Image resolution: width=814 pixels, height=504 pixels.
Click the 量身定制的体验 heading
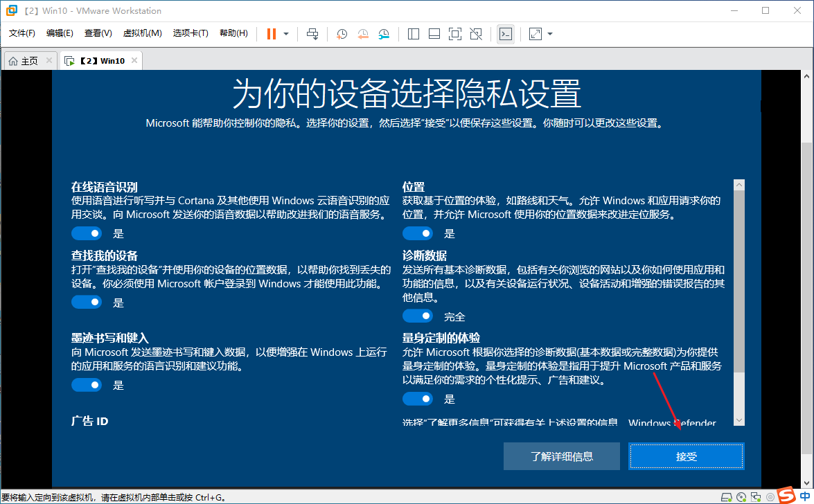point(441,338)
